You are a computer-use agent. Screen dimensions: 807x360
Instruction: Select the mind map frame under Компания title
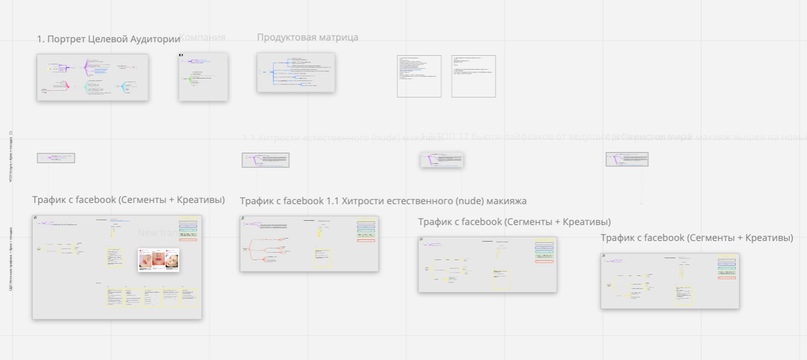(x=203, y=77)
